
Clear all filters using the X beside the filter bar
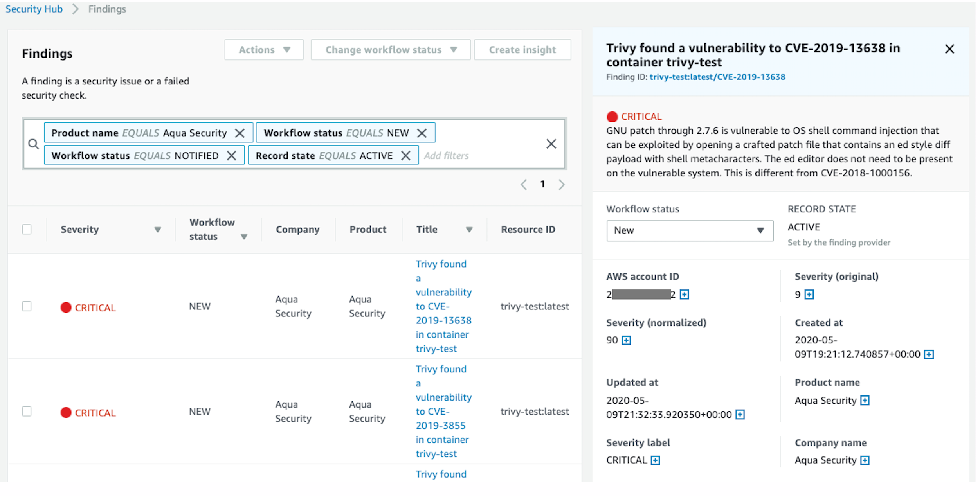point(551,144)
